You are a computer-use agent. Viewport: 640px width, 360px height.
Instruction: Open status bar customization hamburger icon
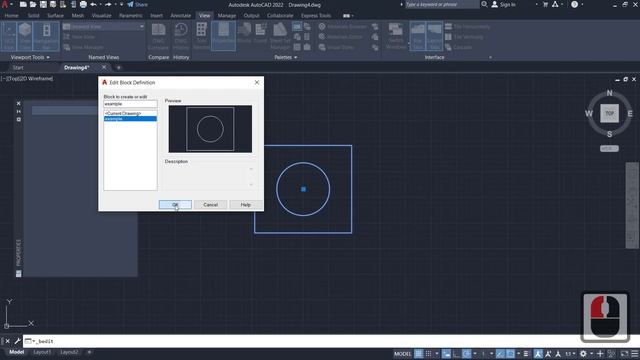pos(635,354)
